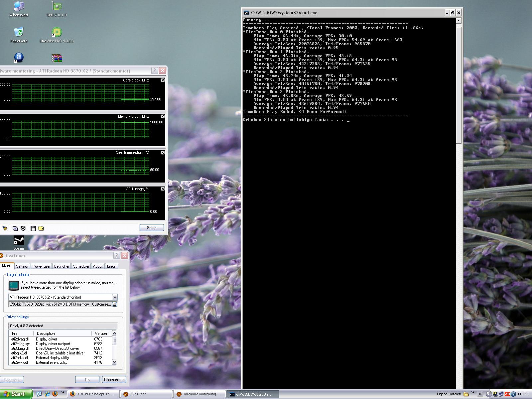Image resolution: width=532 pixels, height=399 pixels.
Task: Click the Description column header
Action: [x=63, y=333]
